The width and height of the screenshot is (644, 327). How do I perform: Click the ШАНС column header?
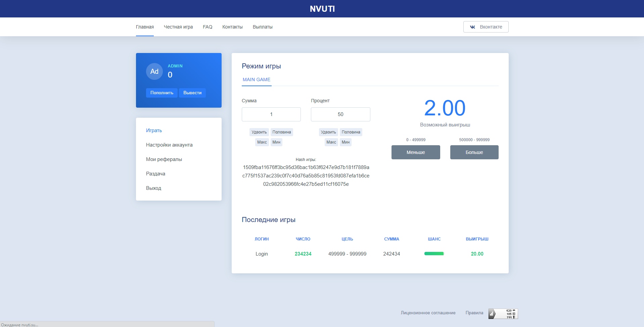(x=434, y=239)
